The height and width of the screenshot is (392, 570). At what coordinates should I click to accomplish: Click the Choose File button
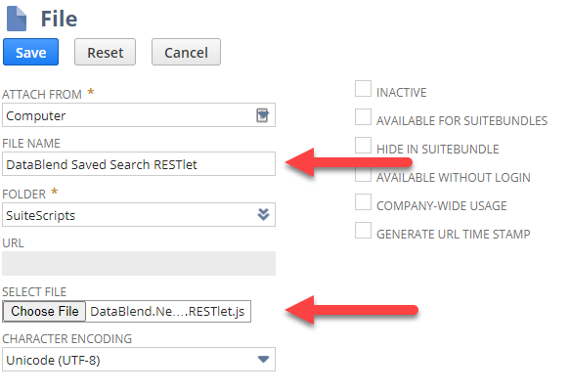pos(44,311)
